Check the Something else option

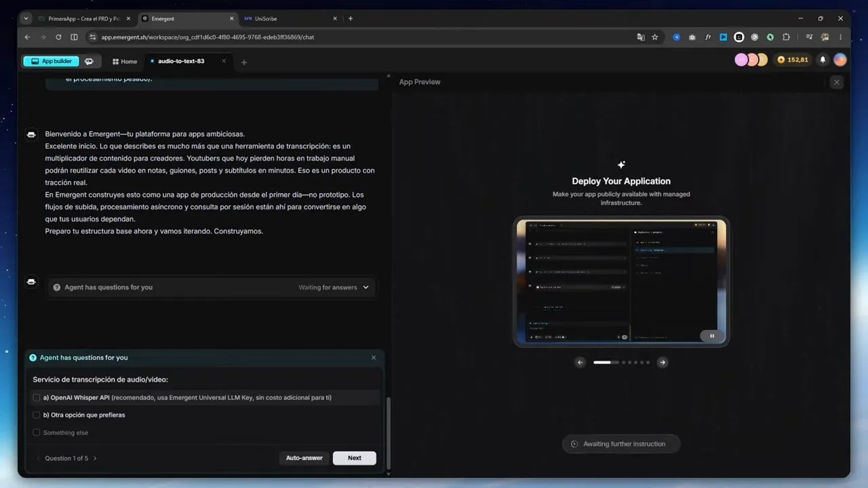[37, 432]
